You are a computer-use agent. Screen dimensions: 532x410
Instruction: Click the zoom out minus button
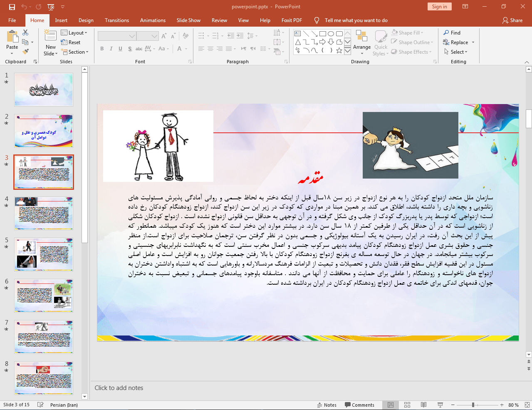453,405
